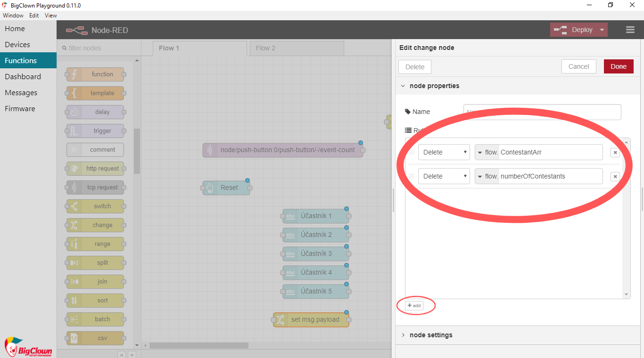The image size is (644, 358).
Task: Add a new rule with add button
Action: tap(414, 306)
